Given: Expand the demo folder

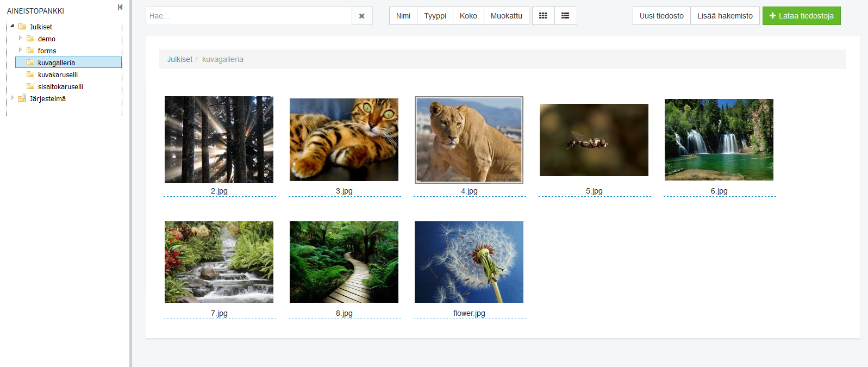Looking at the screenshot, I should point(20,38).
